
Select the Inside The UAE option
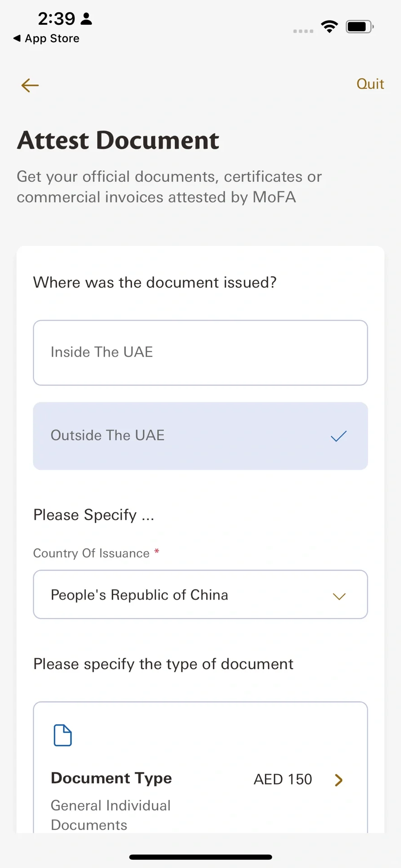click(200, 353)
